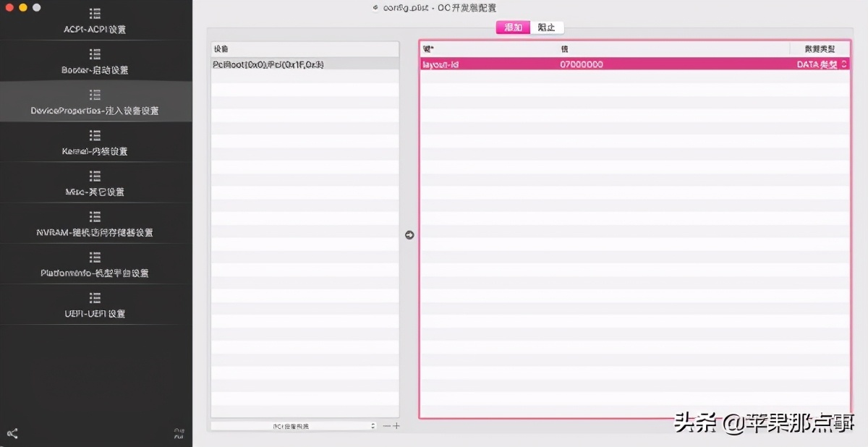
Task: Open the PCI device list dropdown
Action: (294, 426)
